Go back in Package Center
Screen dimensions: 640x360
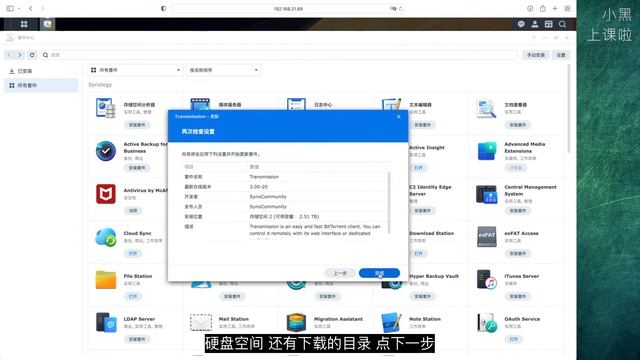(x=9, y=55)
